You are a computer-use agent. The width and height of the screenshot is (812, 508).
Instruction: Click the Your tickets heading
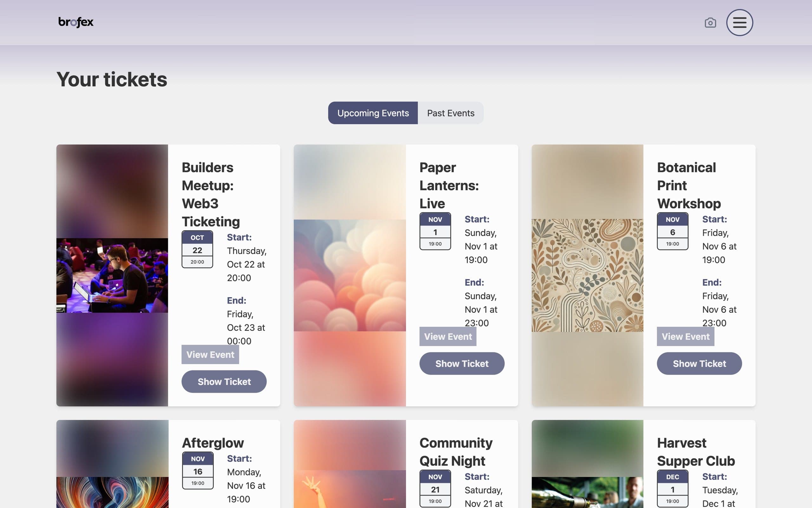point(112,80)
